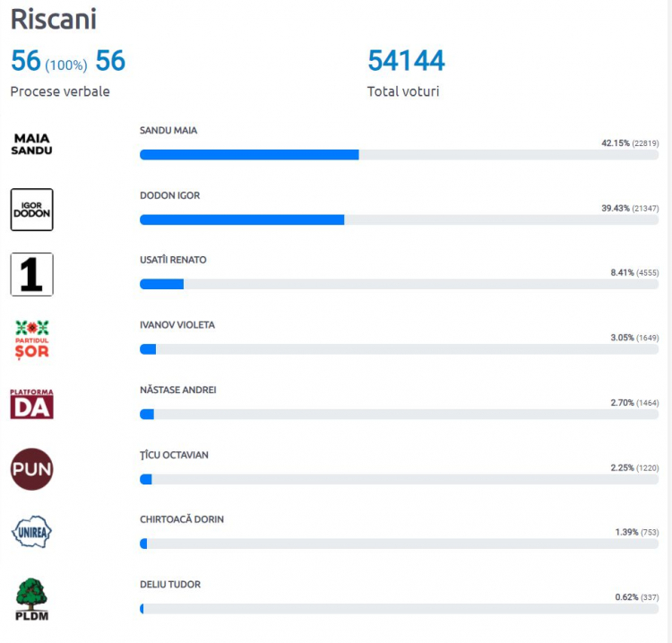The height and width of the screenshot is (643, 672).
Task: Click the Riscani district heading
Action: 54,20
